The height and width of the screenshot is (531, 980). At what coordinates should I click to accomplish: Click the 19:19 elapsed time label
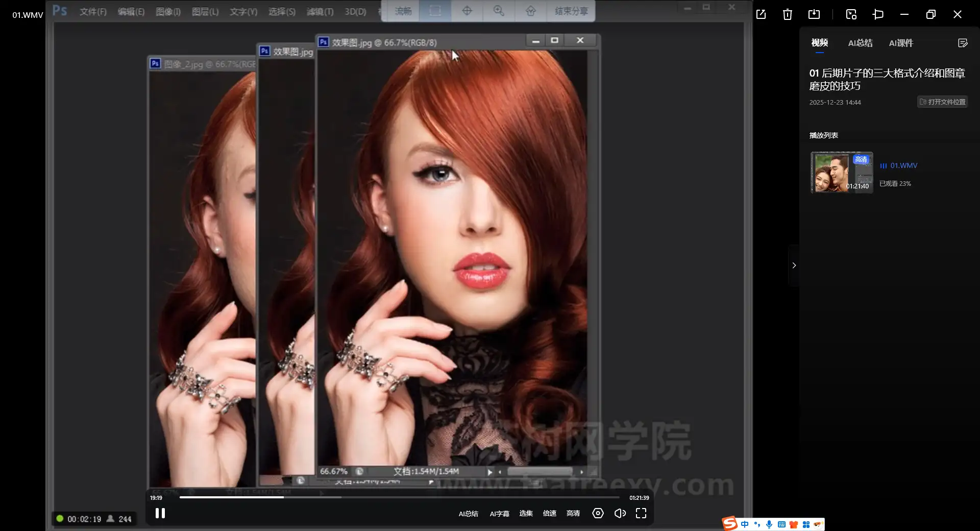coord(156,498)
